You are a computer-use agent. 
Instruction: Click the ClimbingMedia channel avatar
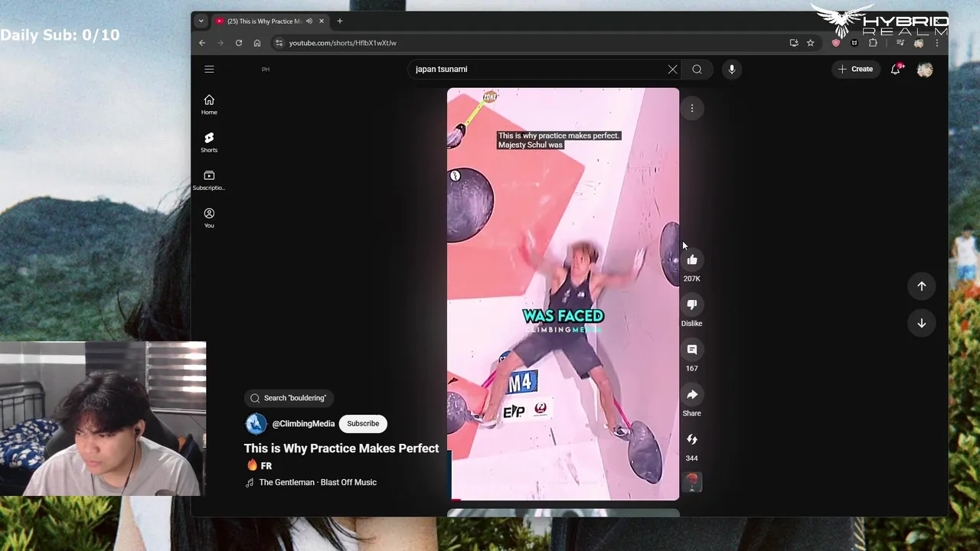pos(256,423)
